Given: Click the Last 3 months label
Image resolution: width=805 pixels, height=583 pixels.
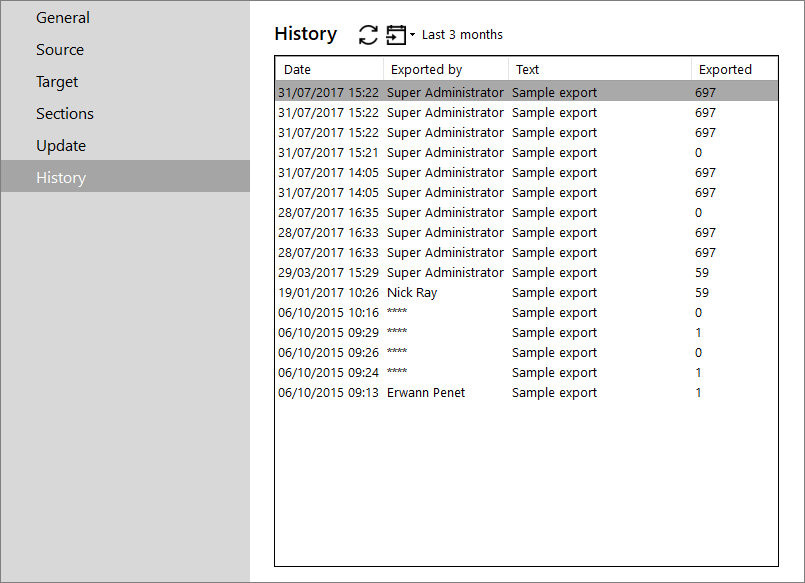Looking at the screenshot, I should pos(462,35).
